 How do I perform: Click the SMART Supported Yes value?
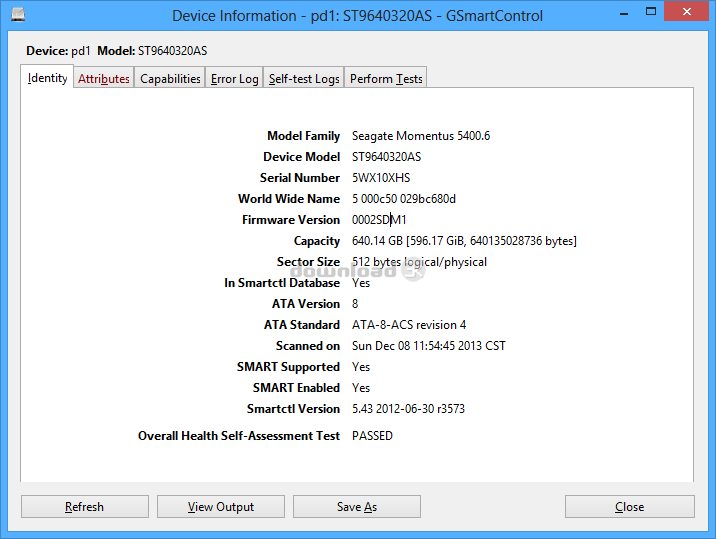[x=361, y=367]
